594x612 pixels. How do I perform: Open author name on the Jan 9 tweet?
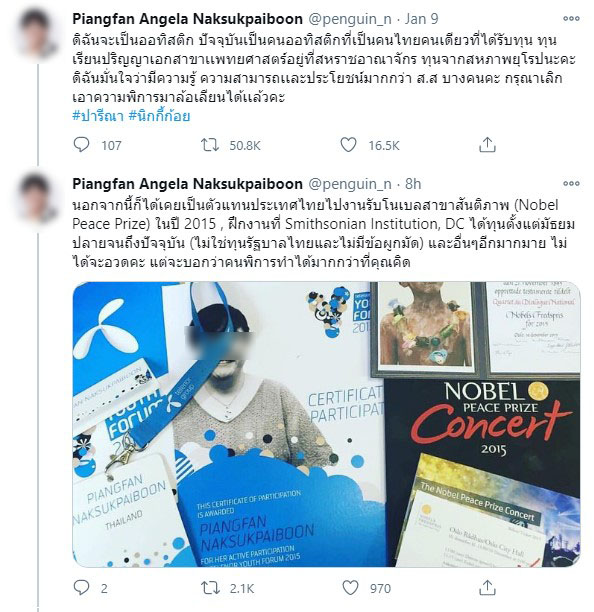[187, 19]
